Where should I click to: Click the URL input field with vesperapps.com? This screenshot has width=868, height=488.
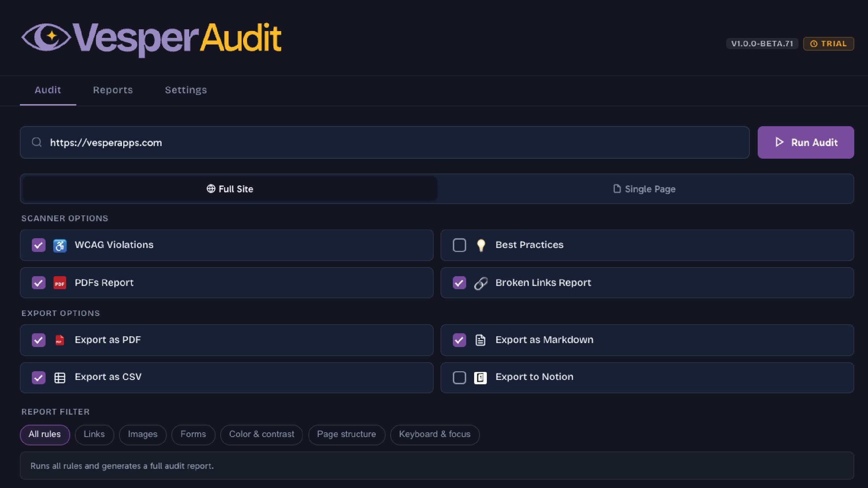(385, 142)
